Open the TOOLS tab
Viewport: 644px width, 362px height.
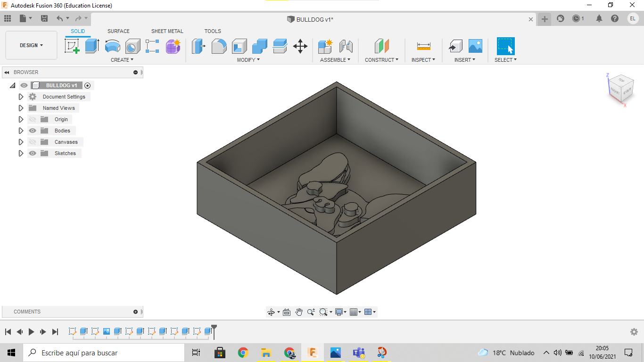pyautogui.click(x=213, y=31)
